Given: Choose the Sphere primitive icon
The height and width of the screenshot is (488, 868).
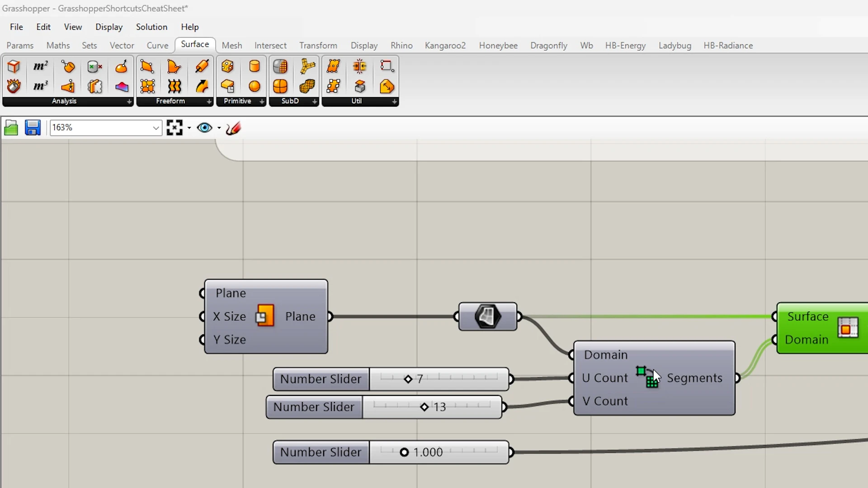Looking at the screenshot, I should point(255,86).
